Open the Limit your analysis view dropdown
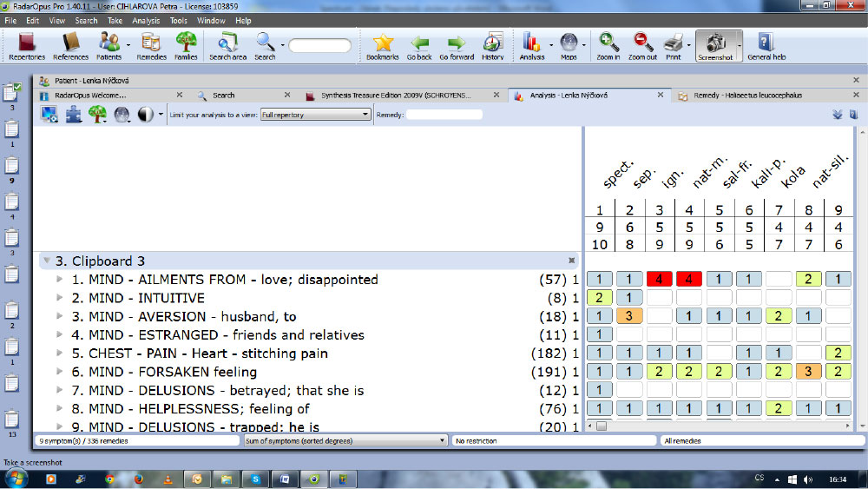Image resolution: width=868 pixels, height=489 pixels. (316, 115)
